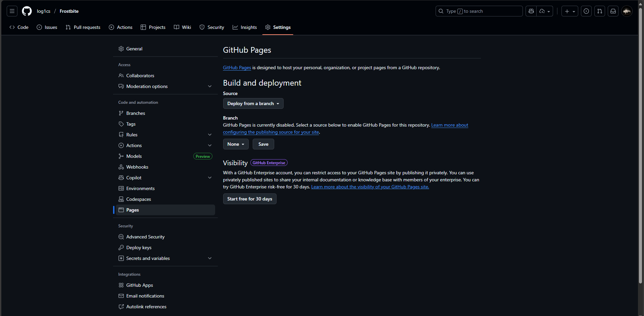Viewport: 644px width, 316px height.
Task: Expand the Copilot section chevron
Action: pos(210,178)
